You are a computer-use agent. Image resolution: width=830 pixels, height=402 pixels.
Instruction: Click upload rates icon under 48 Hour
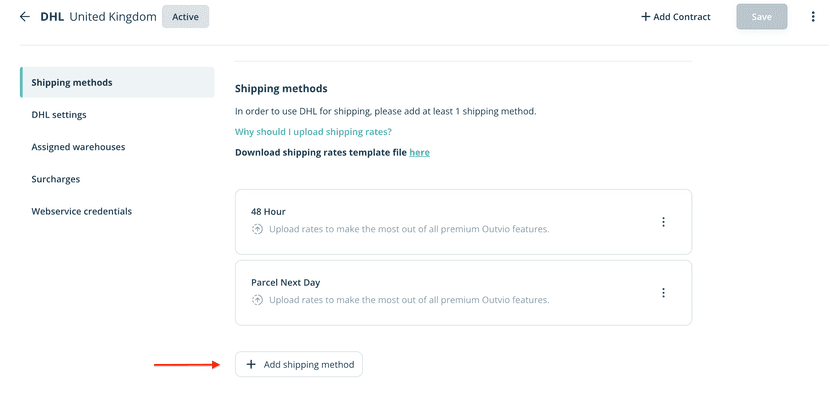point(257,229)
